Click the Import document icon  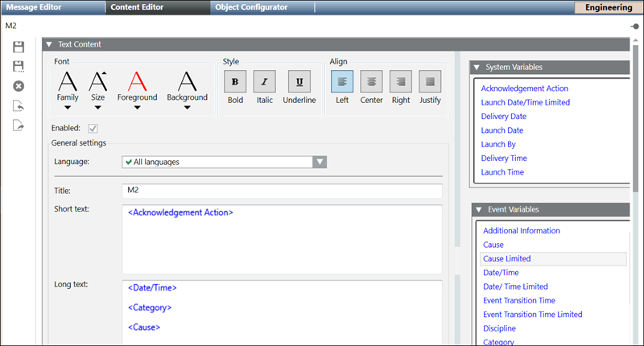19,105
